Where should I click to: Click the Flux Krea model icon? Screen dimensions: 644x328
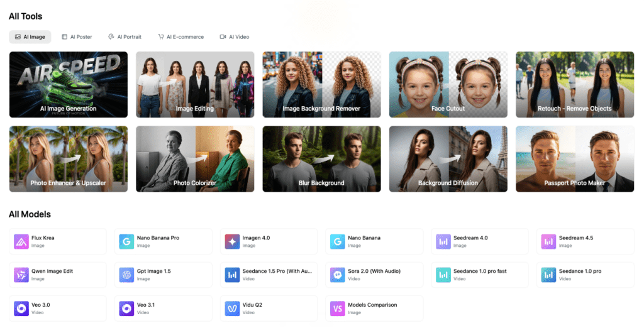pos(21,241)
